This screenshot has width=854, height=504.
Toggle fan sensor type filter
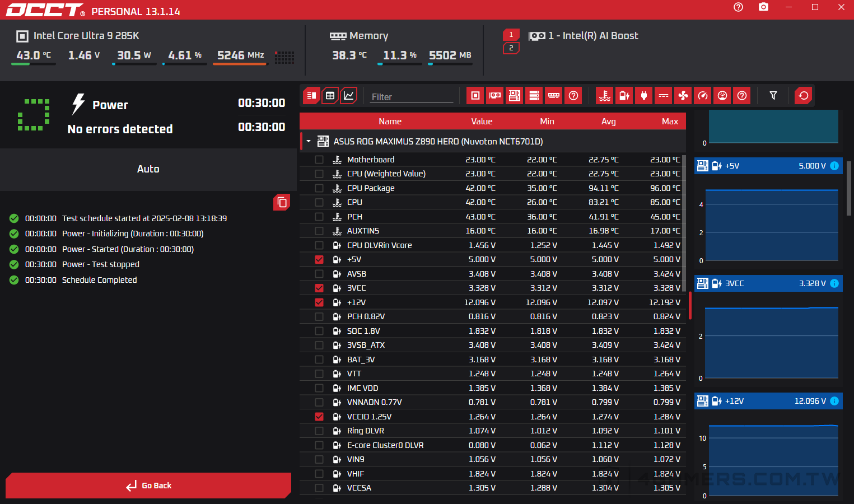pyautogui.click(x=683, y=96)
